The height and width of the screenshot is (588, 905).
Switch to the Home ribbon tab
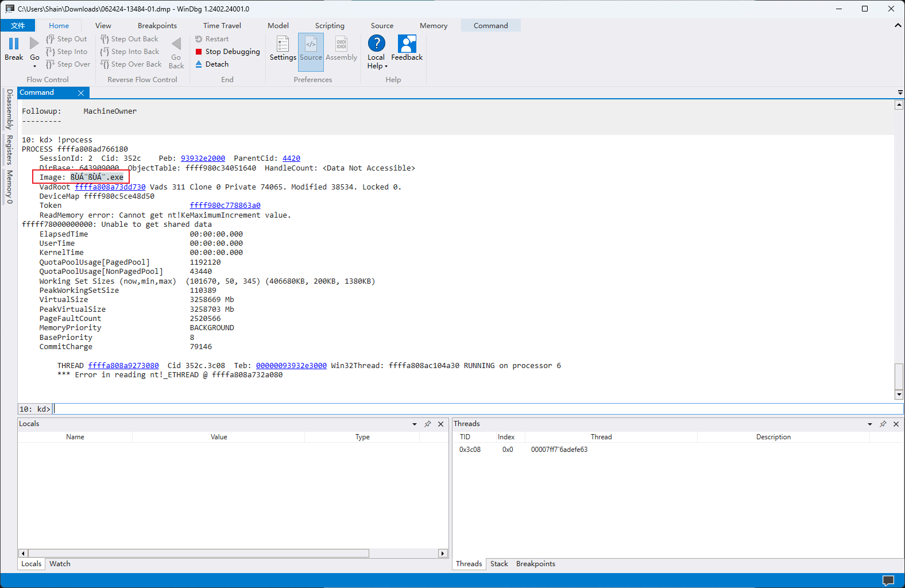click(x=59, y=25)
